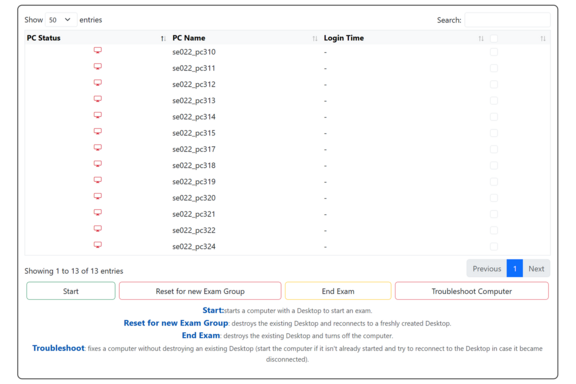Image resolution: width=576 pixels, height=384 pixels.
Task: Check the box for se022_pc311
Action: 494,68
